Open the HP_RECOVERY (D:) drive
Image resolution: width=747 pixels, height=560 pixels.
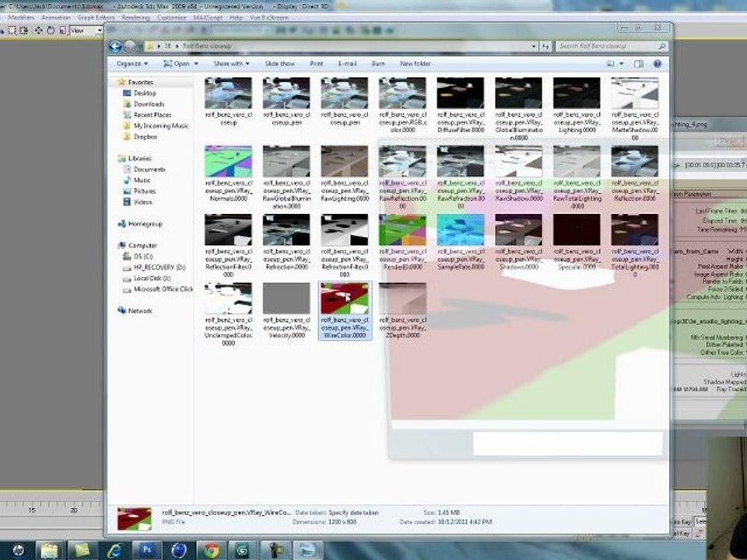point(159,267)
